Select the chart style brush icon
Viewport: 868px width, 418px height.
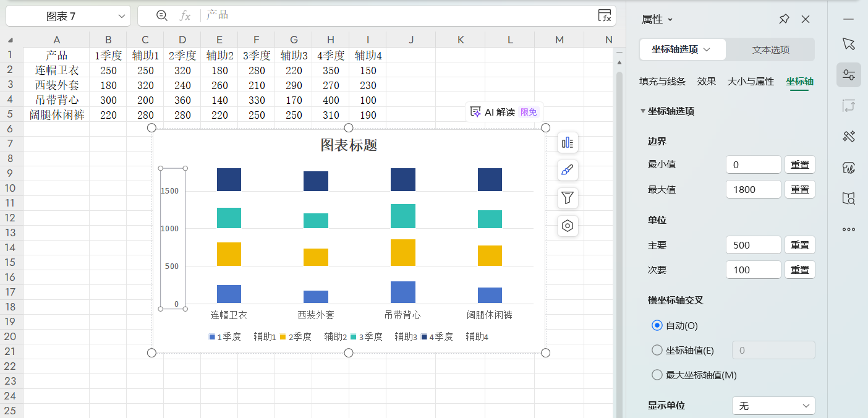click(x=567, y=171)
